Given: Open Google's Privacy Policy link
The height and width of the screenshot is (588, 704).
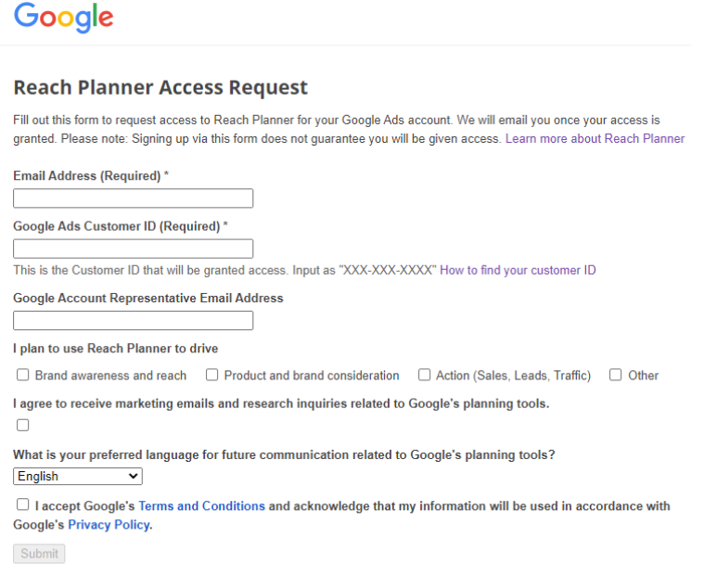Looking at the screenshot, I should (x=109, y=525).
